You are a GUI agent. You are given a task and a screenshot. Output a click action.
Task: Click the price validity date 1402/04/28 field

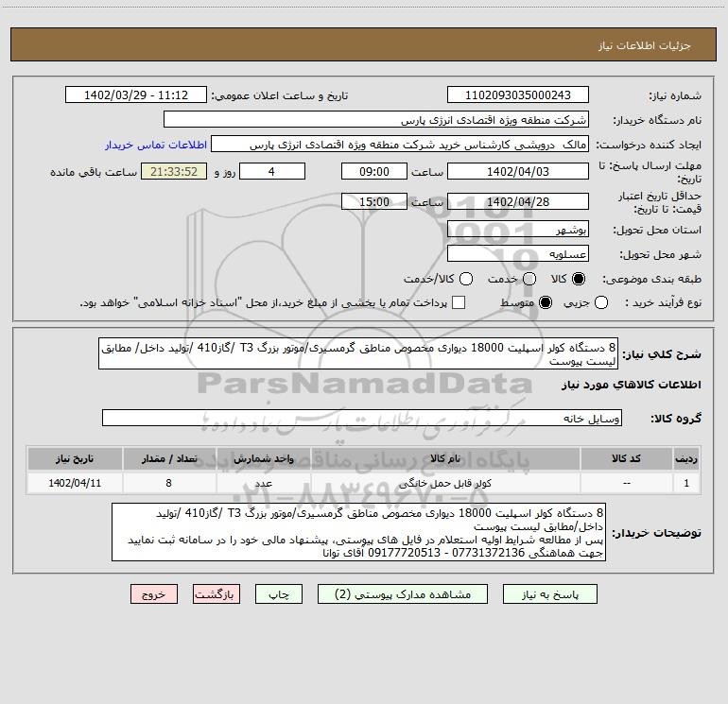517,201
